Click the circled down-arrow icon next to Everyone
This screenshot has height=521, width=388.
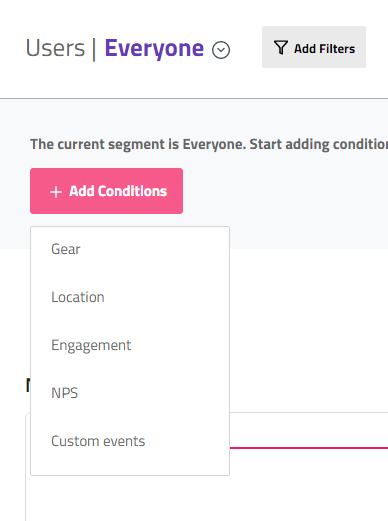click(x=221, y=50)
